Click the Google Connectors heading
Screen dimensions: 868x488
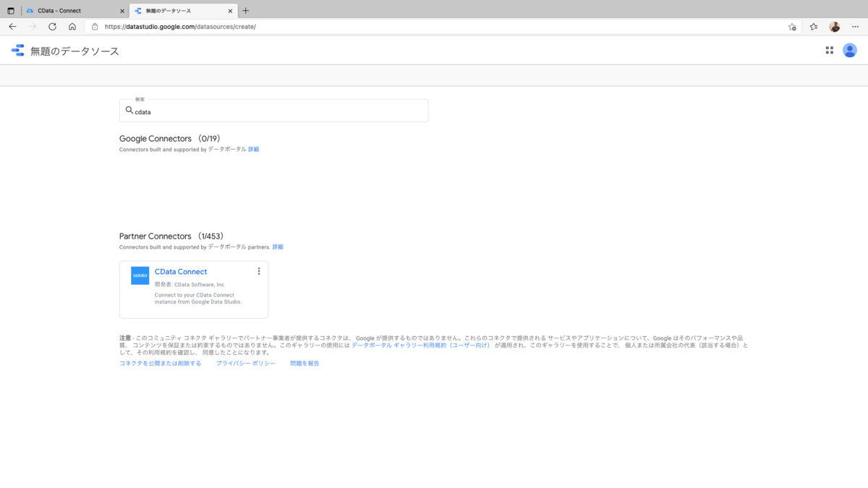(x=169, y=139)
